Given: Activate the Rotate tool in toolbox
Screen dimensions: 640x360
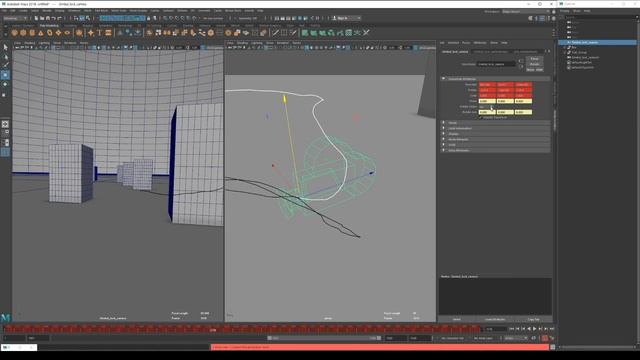Looking at the screenshot, I should [5, 84].
